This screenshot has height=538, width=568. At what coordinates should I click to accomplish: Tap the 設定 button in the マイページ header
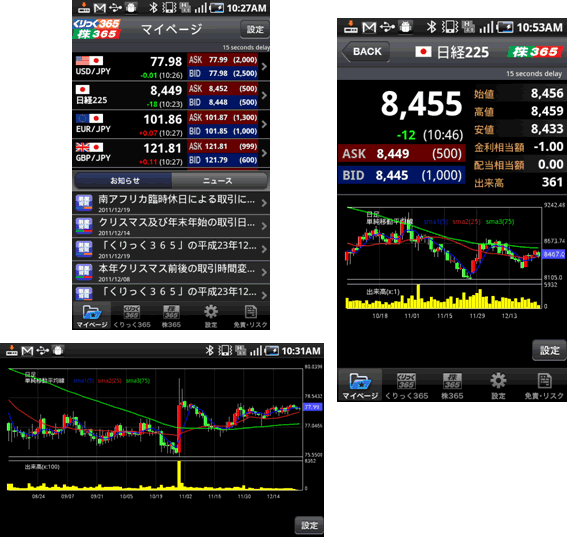click(x=255, y=29)
